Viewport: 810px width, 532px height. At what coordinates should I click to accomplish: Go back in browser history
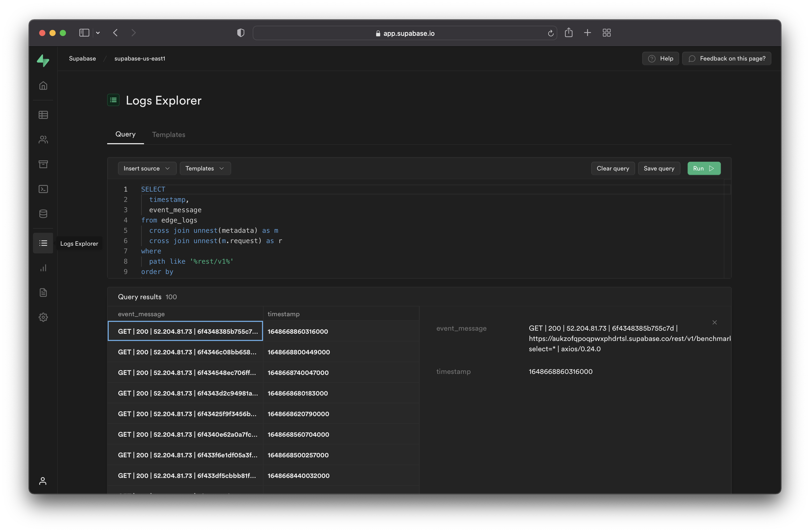pyautogui.click(x=115, y=33)
